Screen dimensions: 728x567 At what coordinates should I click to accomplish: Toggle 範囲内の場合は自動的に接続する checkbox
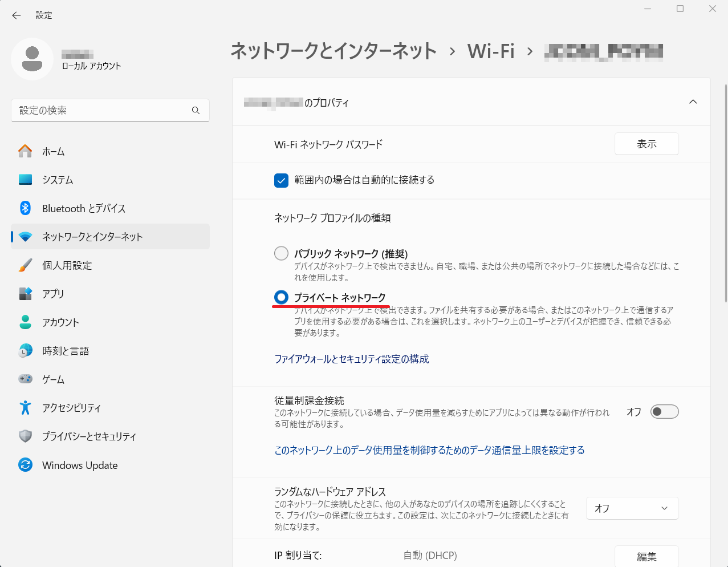[x=281, y=180]
